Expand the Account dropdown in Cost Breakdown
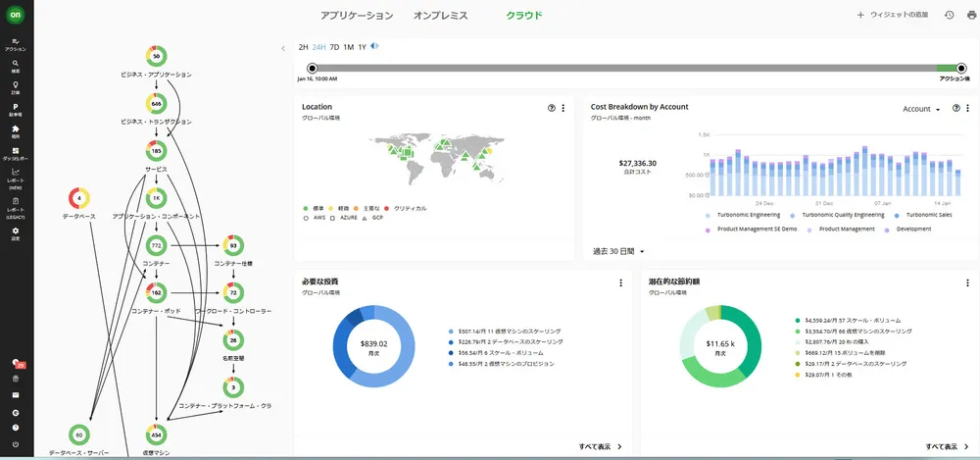The width and height of the screenshot is (980, 460). click(921, 109)
